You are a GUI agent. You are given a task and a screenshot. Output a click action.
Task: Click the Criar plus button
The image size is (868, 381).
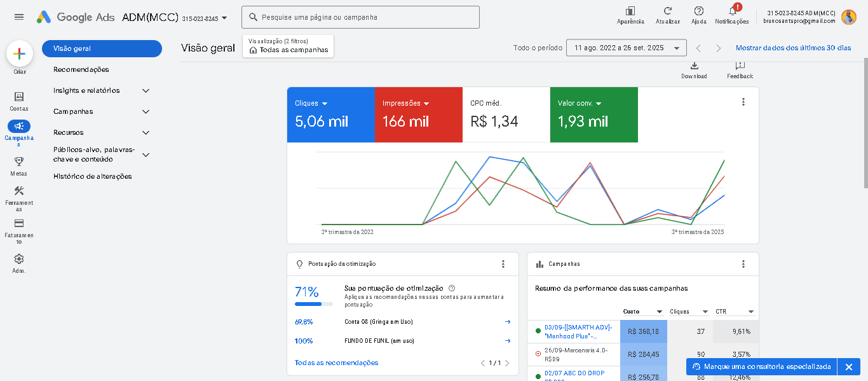click(x=19, y=54)
